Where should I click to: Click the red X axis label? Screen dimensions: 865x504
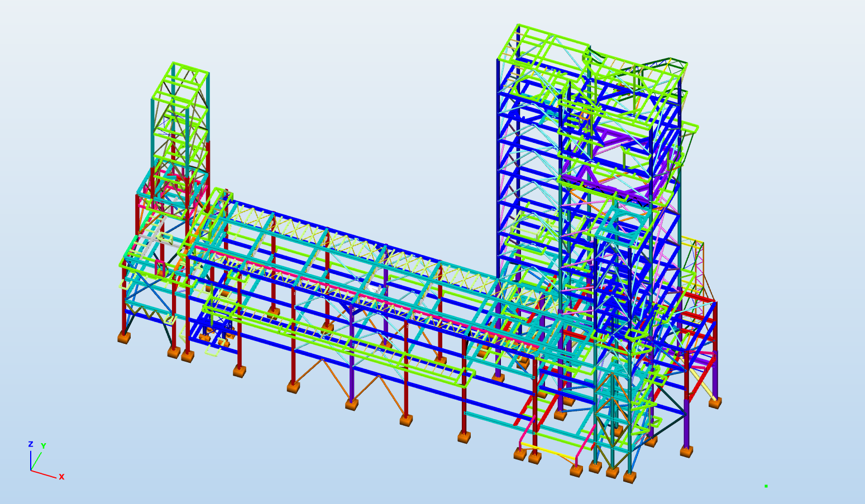(x=61, y=477)
